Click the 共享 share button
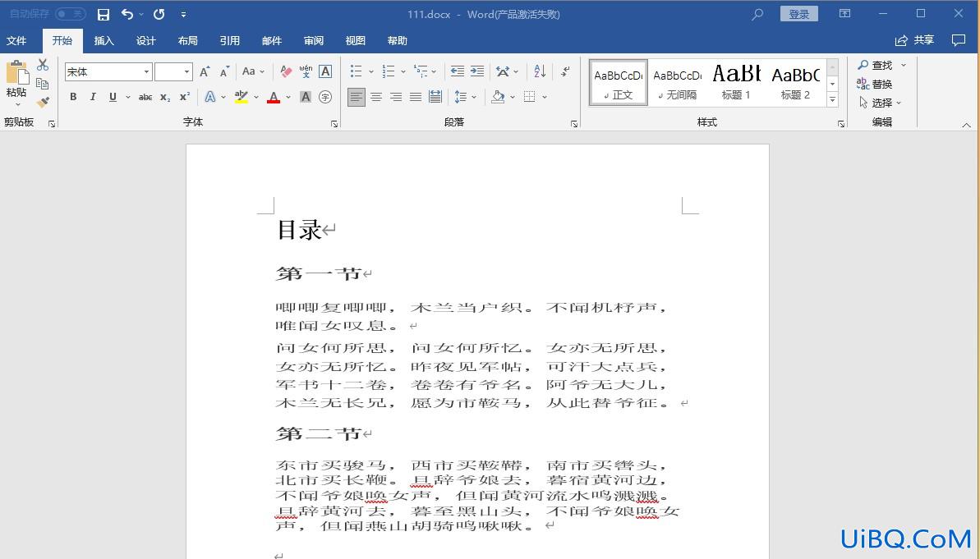980x559 pixels. click(914, 40)
